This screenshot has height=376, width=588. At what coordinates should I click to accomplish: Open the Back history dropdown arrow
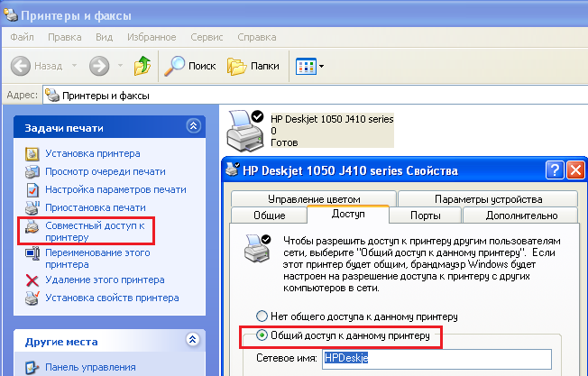click(74, 66)
